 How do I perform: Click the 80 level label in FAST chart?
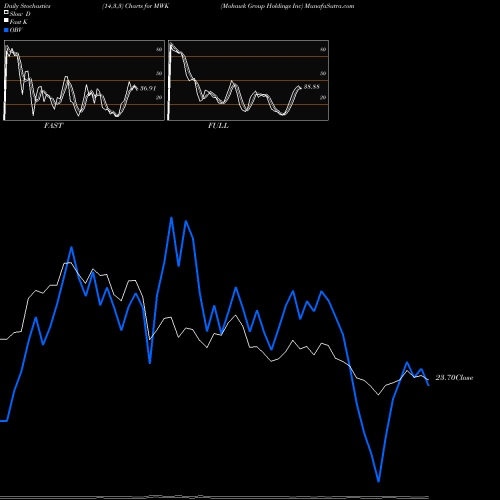click(x=159, y=49)
